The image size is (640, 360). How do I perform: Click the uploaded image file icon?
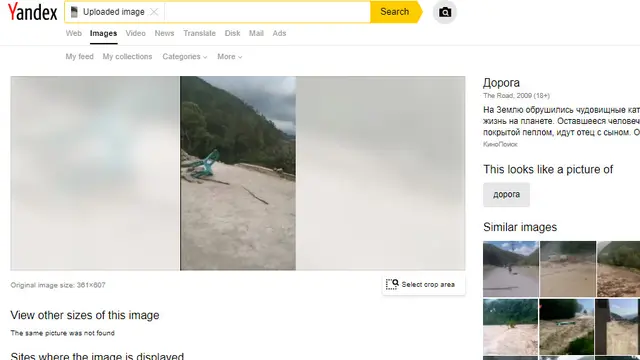pos(74,12)
